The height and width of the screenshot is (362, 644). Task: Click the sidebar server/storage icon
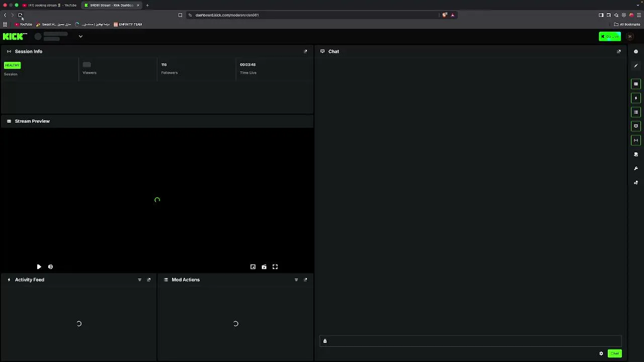[x=636, y=154]
